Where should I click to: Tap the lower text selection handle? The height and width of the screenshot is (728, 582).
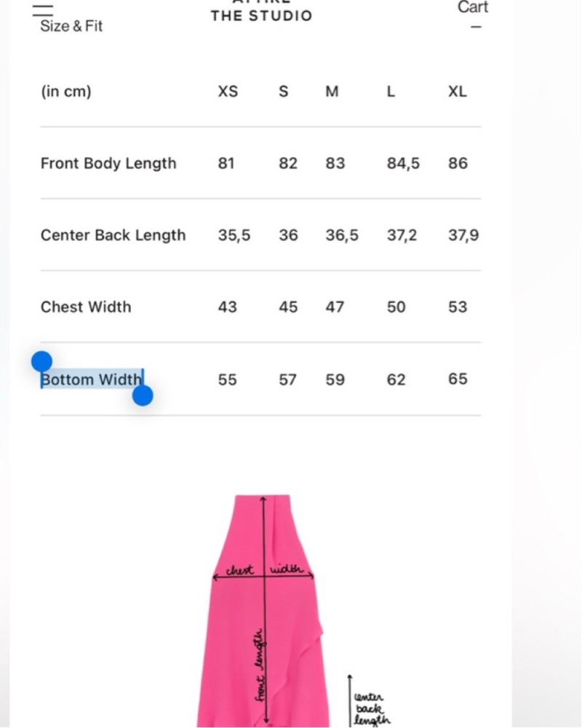pos(143,395)
